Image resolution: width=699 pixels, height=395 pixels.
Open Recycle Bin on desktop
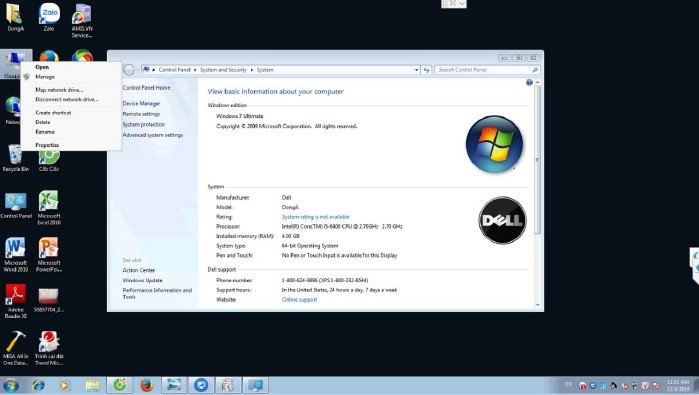point(15,157)
